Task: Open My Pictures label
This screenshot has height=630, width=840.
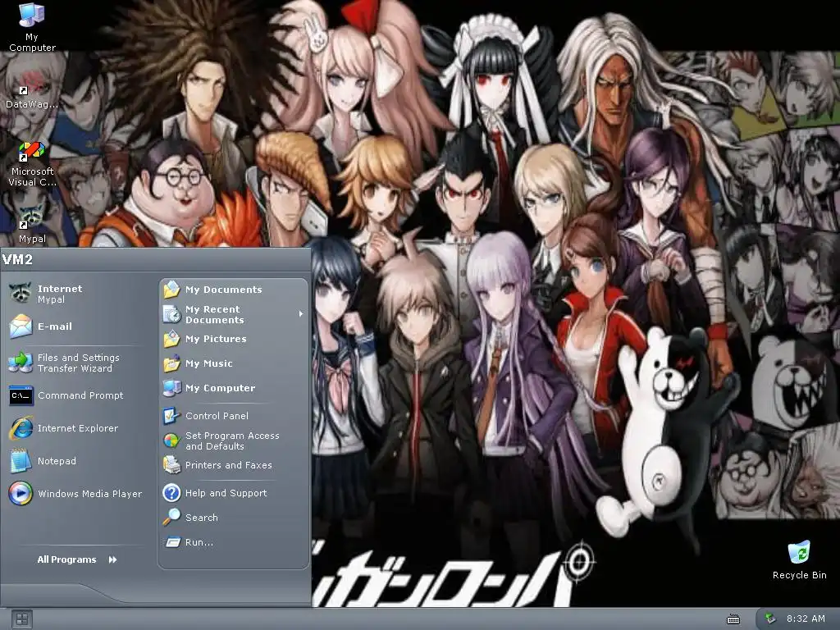Action: point(216,339)
